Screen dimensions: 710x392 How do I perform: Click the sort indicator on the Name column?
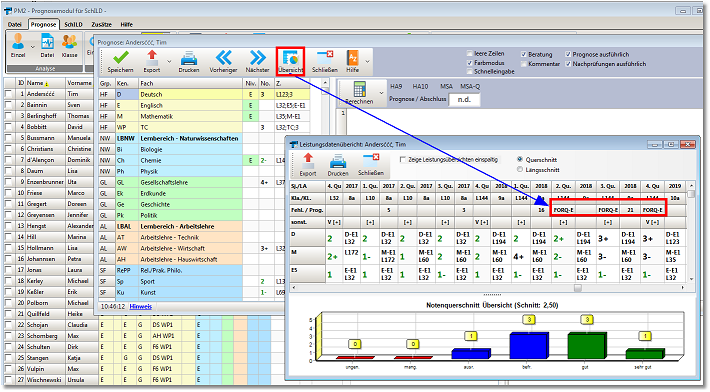pyautogui.click(x=46, y=84)
